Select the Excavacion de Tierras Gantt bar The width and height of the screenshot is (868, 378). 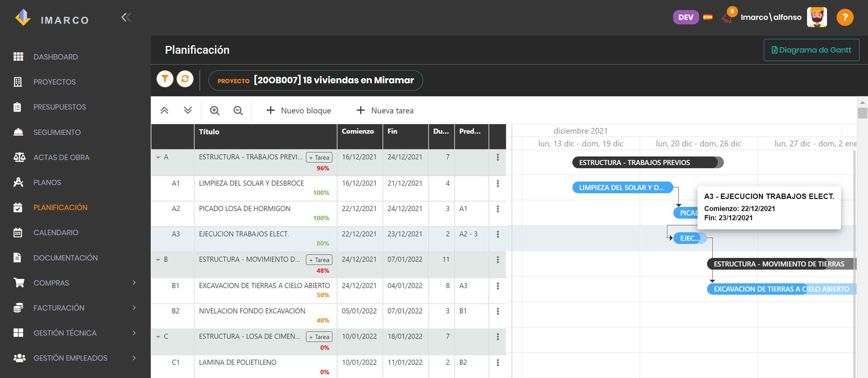(781, 289)
